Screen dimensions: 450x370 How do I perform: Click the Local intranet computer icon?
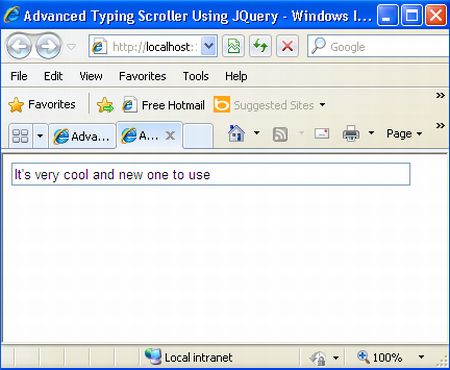tap(153, 356)
